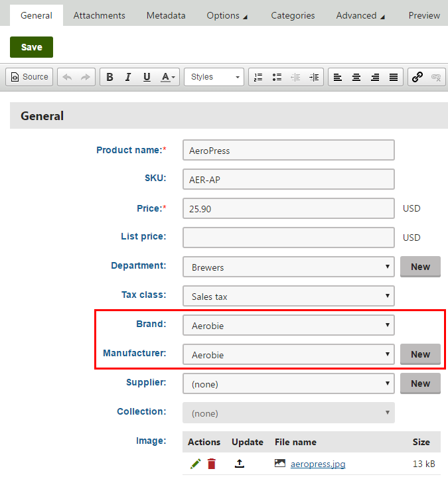Redo the last edit
This screenshot has width=448, height=481.
pyautogui.click(x=86, y=77)
